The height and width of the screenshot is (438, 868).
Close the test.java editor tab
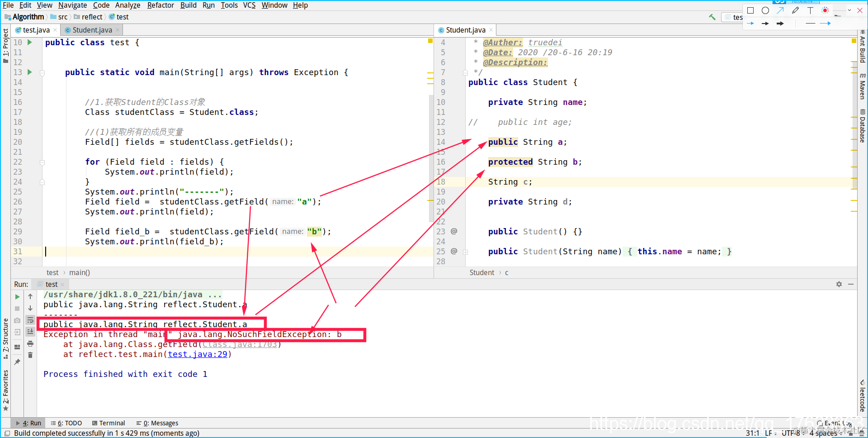click(55, 30)
